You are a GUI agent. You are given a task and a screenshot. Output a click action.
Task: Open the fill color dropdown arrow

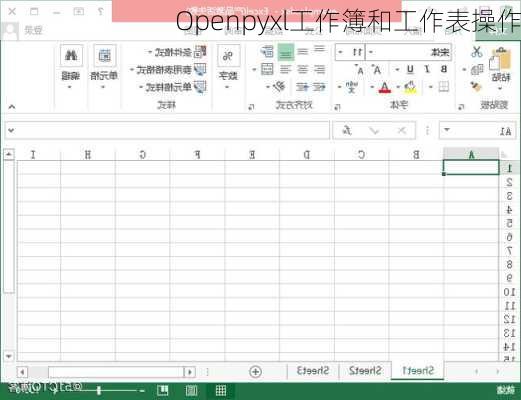pos(398,87)
